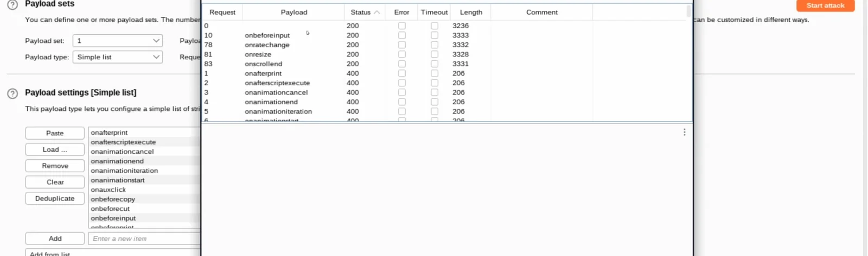
Task: Select length value 3333 in results
Action: (461, 35)
